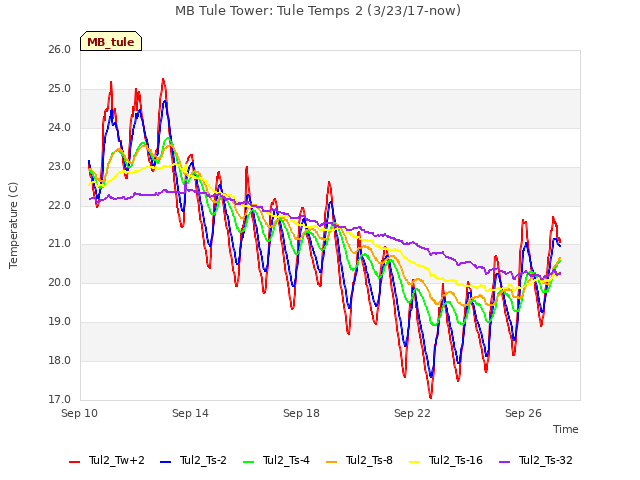This screenshot has height=480, width=640.
Task: Select Tul2_Ts-4 legend label
Action: (286, 460)
